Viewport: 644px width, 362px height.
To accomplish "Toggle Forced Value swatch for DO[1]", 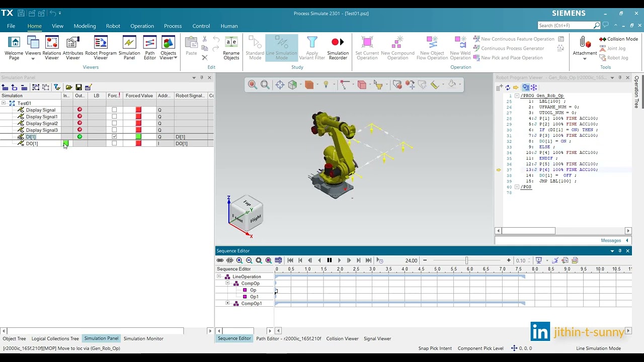I will (x=138, y=143).
